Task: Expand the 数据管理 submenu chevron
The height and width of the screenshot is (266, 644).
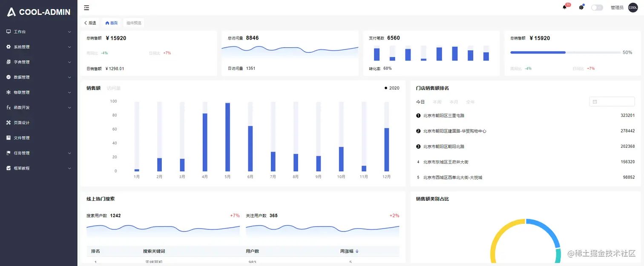Action: 69,77
